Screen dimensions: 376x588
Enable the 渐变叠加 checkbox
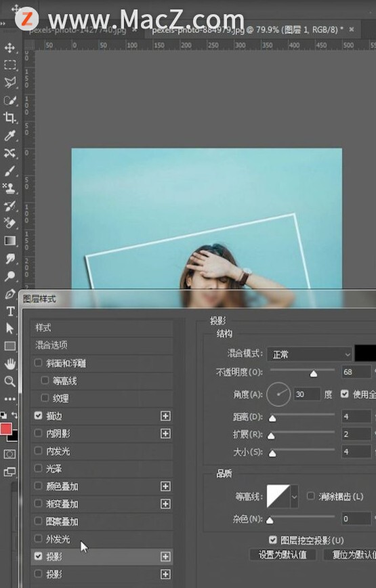pos(38,503)
